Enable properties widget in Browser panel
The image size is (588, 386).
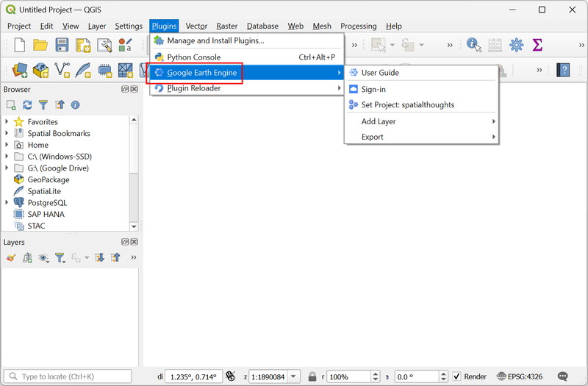[x=75, y=105]
